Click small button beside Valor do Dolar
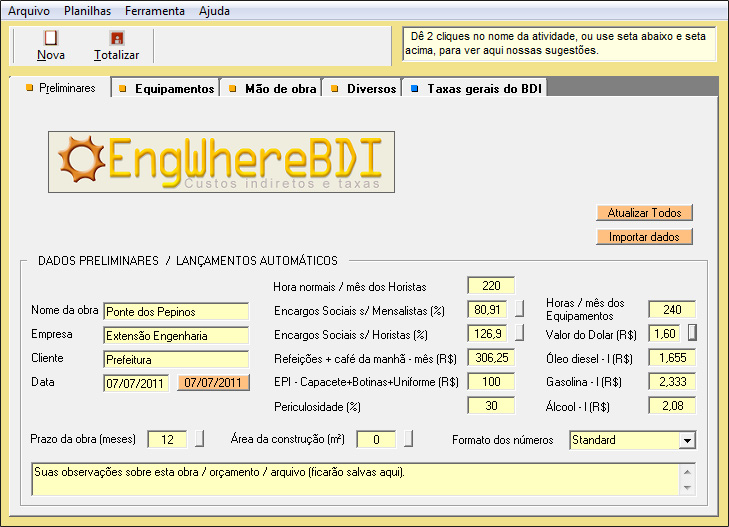Screen dimensions: 729x527 click(692, 332)
